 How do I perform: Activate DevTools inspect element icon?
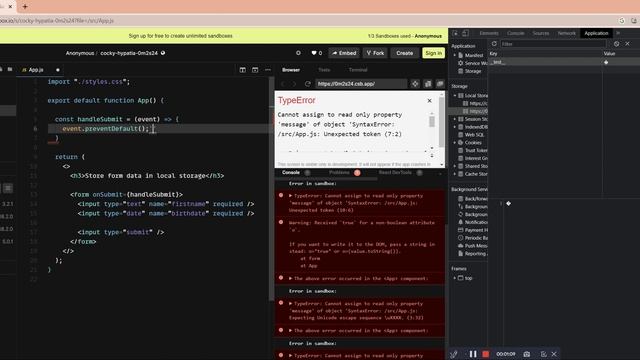pos(456,33)
